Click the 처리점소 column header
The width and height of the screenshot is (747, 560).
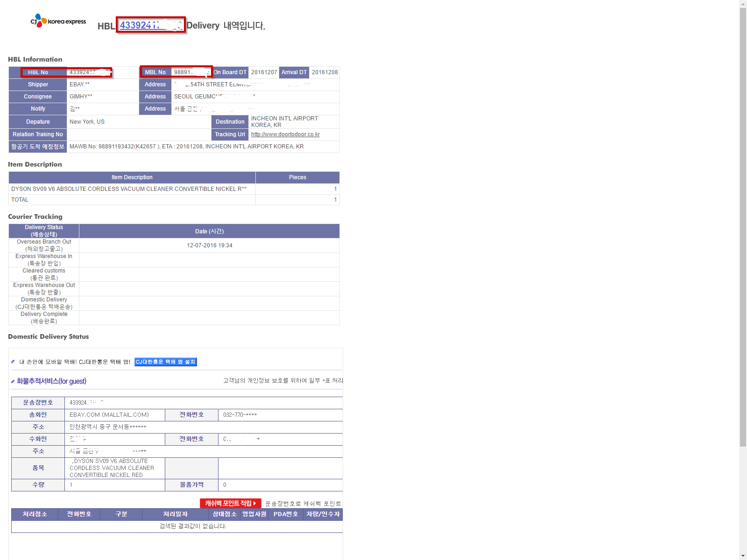[x=35, y=514]
